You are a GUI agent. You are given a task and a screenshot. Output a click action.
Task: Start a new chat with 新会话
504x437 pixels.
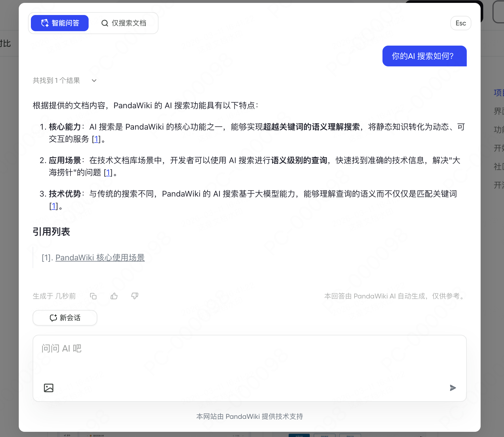(65, 318)
